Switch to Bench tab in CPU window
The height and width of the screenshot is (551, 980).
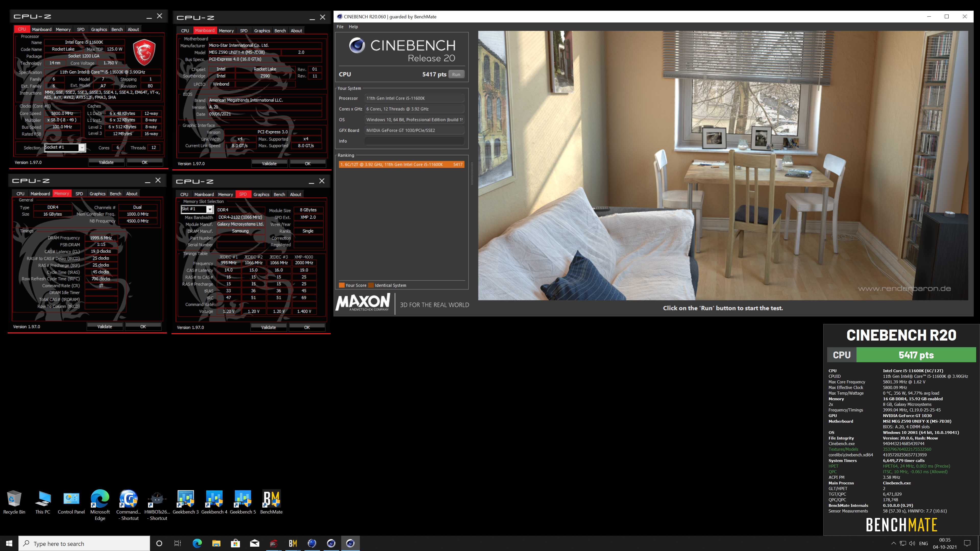[x=117, y=29]
